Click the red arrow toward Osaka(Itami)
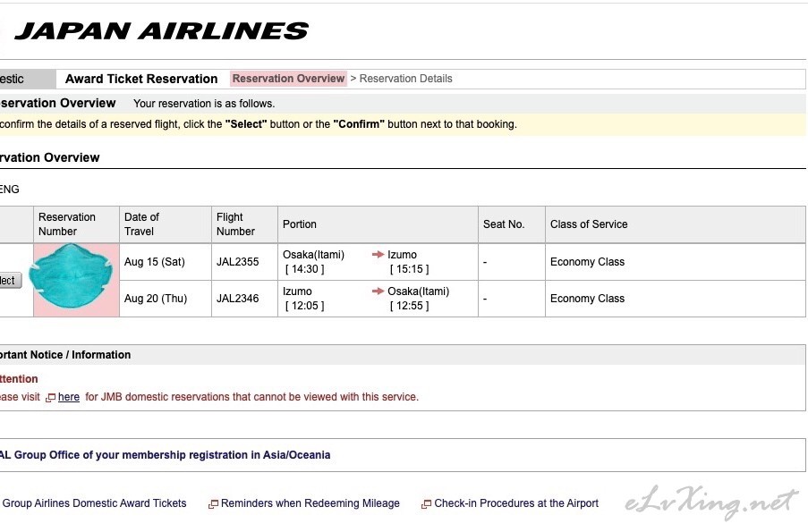 click(x=378, y=291)
